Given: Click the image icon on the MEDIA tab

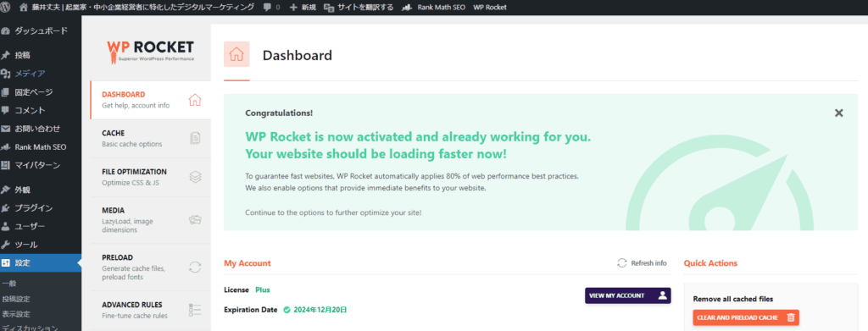Looking at the screenshot, I should [195, 220].
